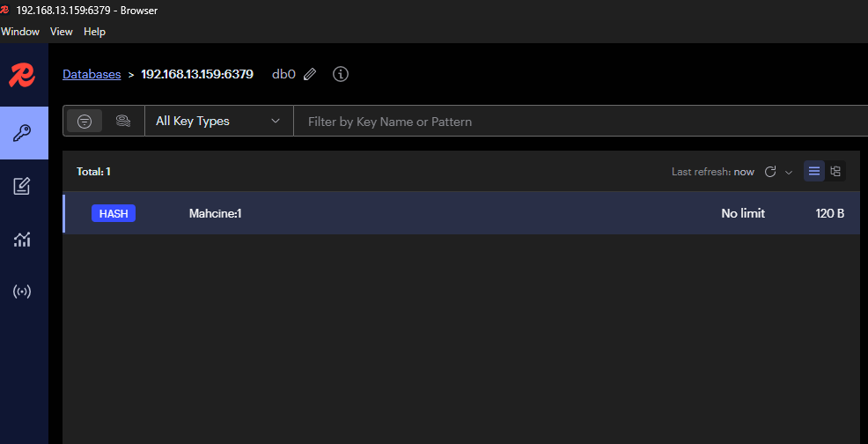Switch to list view of keys

click(x=814, y=171)
